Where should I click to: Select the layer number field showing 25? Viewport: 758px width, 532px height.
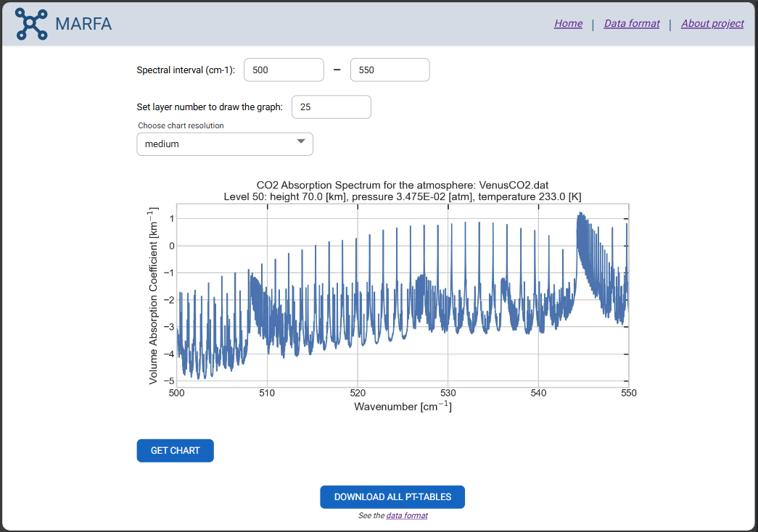tap(331, 107)
